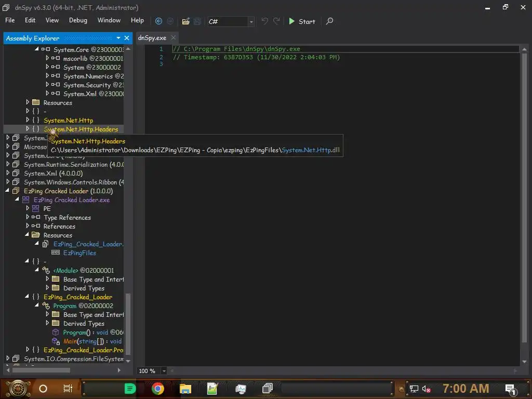Expand the Type References node
Image resolution: width=532 pixels, height=399 pixels.
tap(28, 217)
